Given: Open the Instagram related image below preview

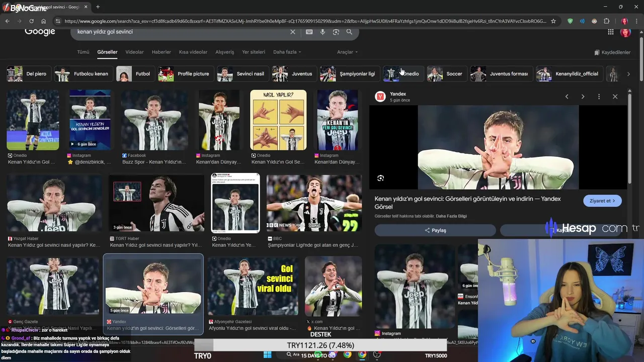Looking at the screenshot, I should tap(415, 287).
